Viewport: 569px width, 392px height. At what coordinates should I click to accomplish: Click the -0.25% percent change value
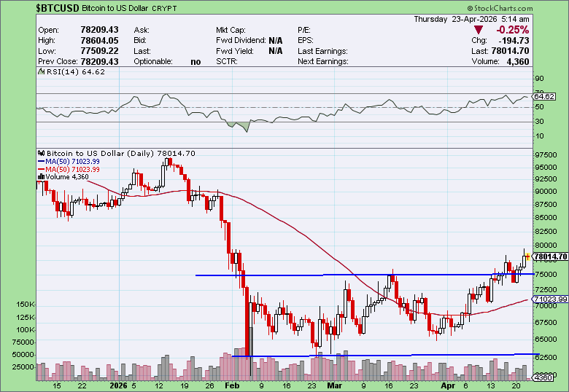(x=512, y=30)
